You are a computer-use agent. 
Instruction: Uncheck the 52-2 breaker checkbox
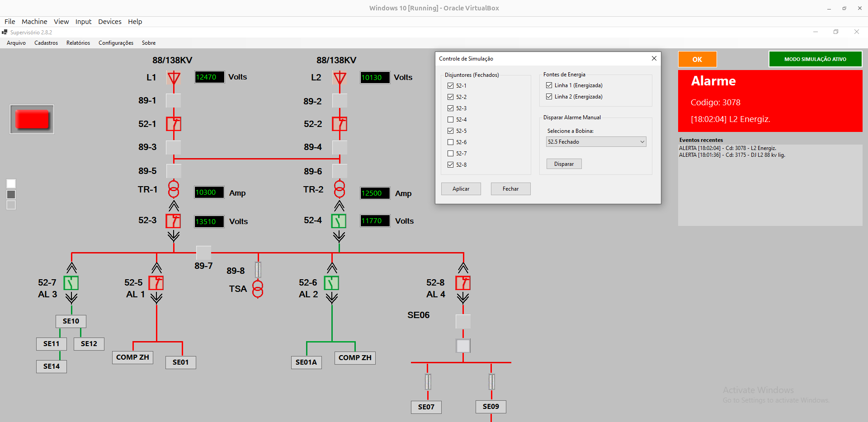450,97
